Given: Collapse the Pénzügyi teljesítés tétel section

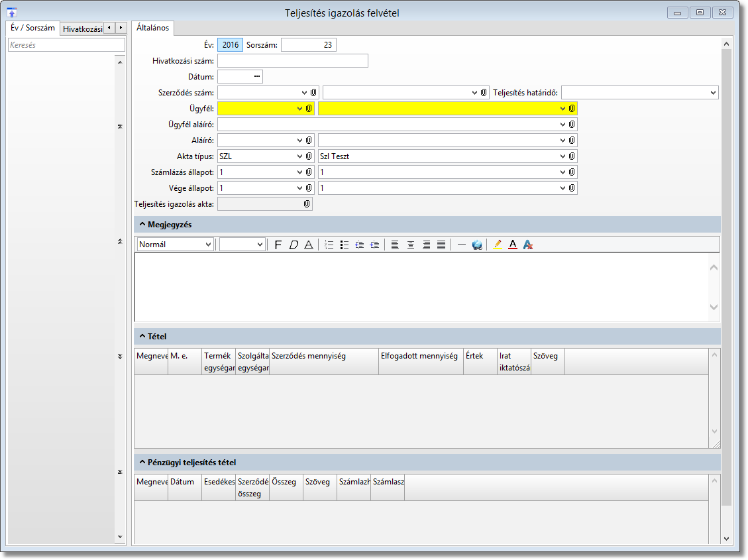Looking at the screenshot, I should [x=142, y=463].
